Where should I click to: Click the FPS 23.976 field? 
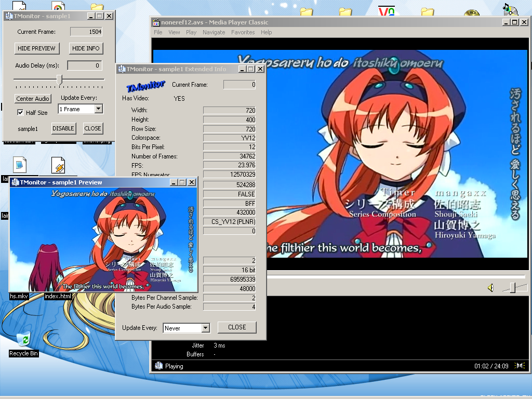coord(229,165)
